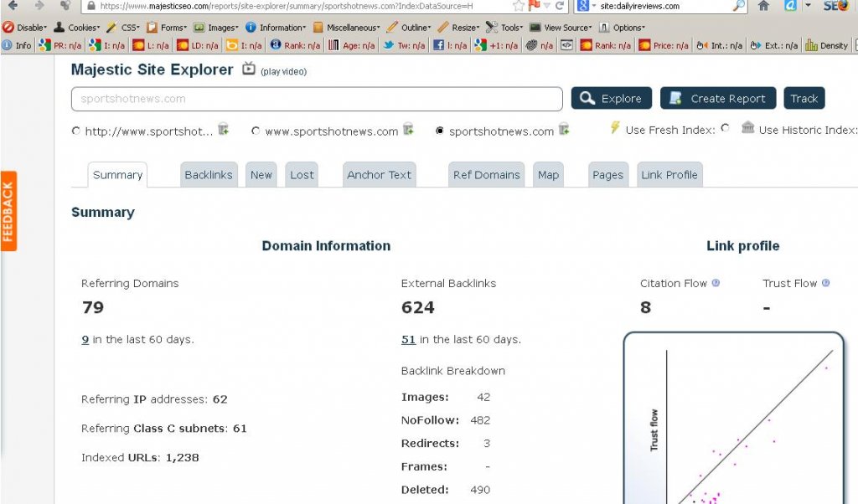The image size is (858, 504).
Task: Reload the page with the refresh icon
Action: (x=559, y=6)
